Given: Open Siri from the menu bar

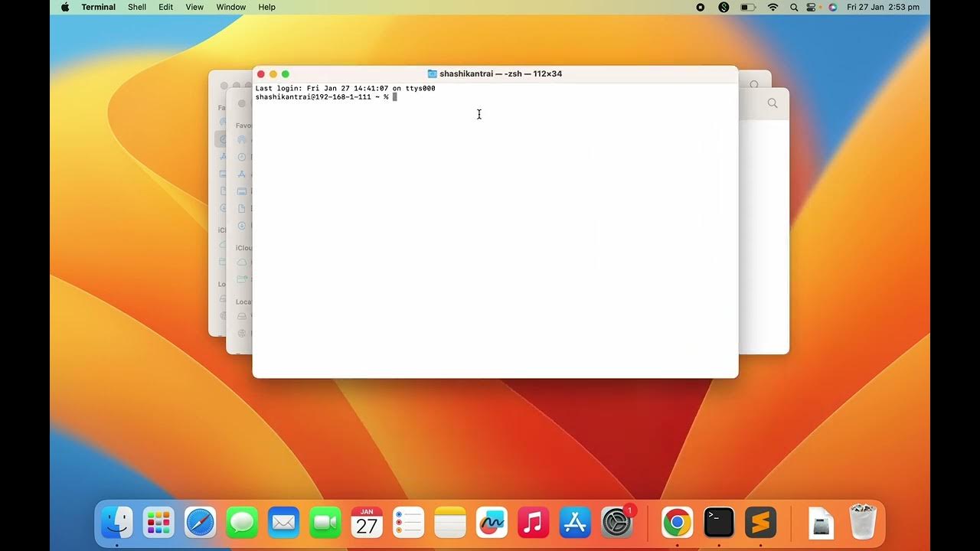Looking at the screenshot, I should tap(832, 7).
